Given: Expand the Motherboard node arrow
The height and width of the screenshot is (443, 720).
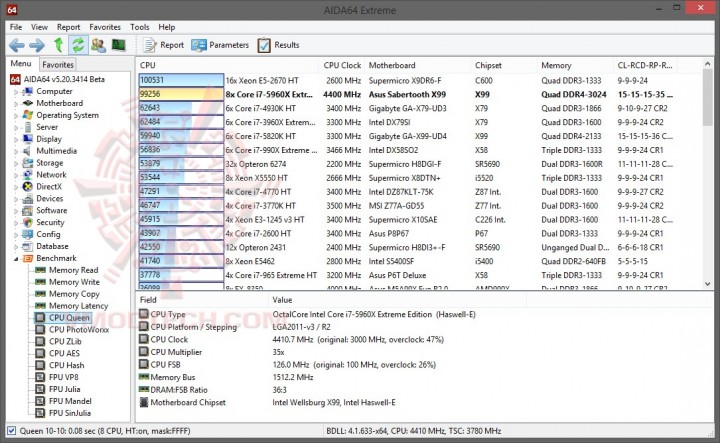Looking at the screenshot, I should (16, 104).
